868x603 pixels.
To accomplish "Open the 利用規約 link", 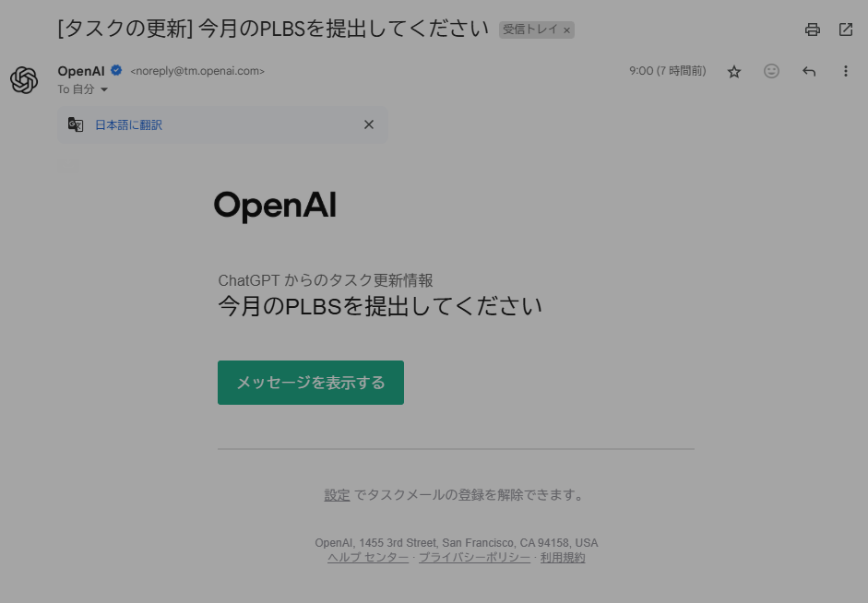I will [563, 557].
